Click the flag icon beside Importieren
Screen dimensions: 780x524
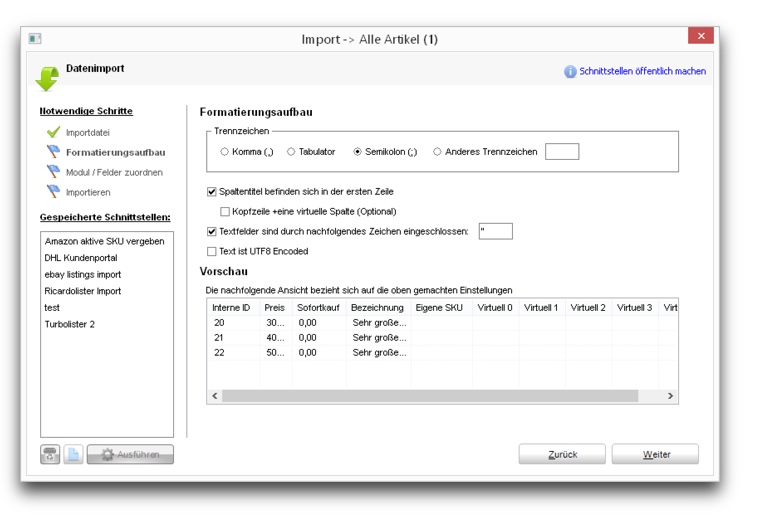pos(53,191)
